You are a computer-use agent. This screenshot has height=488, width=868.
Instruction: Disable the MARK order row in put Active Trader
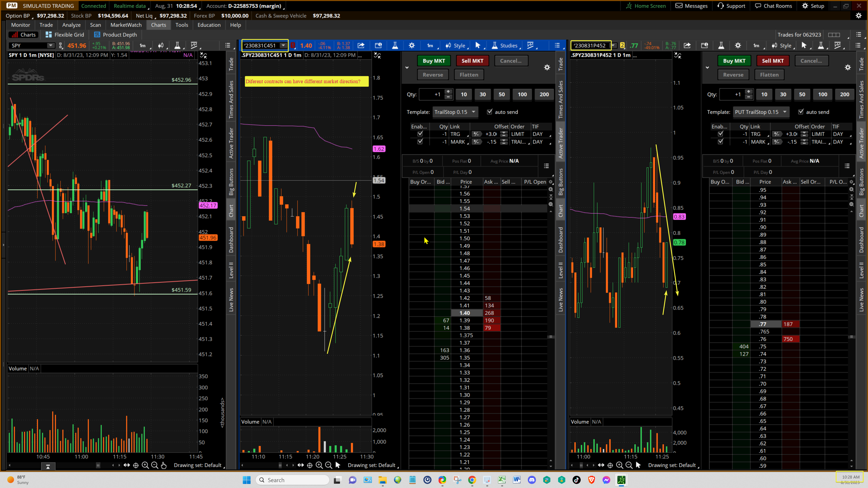pos(720,142)
